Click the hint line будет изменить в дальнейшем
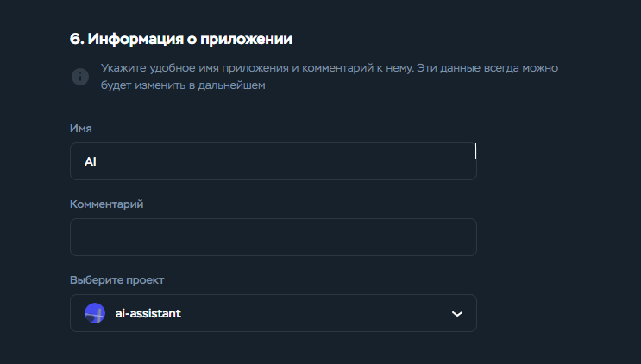This screenshot has width=641, height=364. click(183, 85)
